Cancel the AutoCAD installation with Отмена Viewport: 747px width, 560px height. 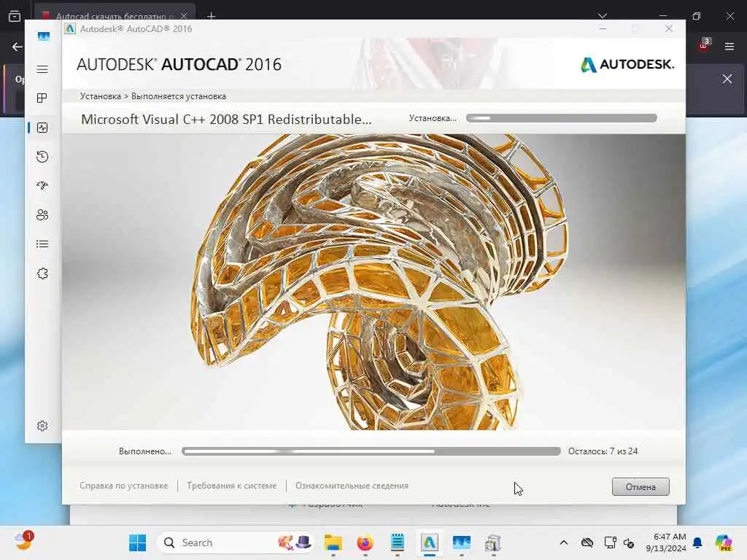pyautogui.click(x=640, y=486)
